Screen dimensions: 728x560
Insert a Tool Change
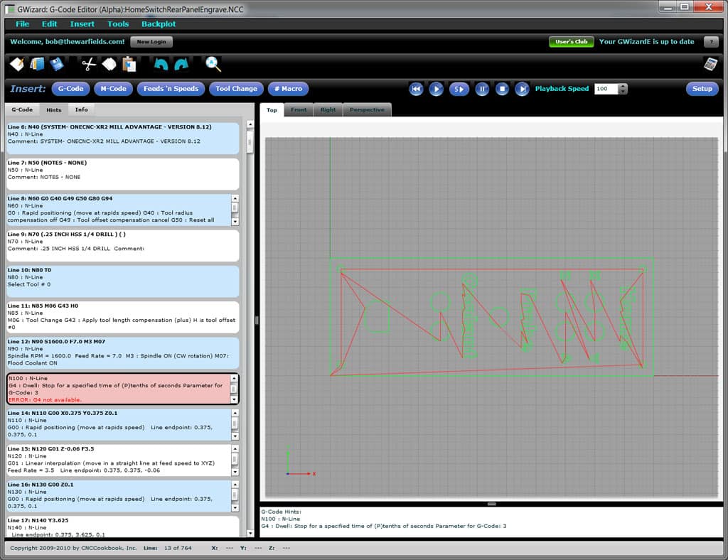[236, 89]
